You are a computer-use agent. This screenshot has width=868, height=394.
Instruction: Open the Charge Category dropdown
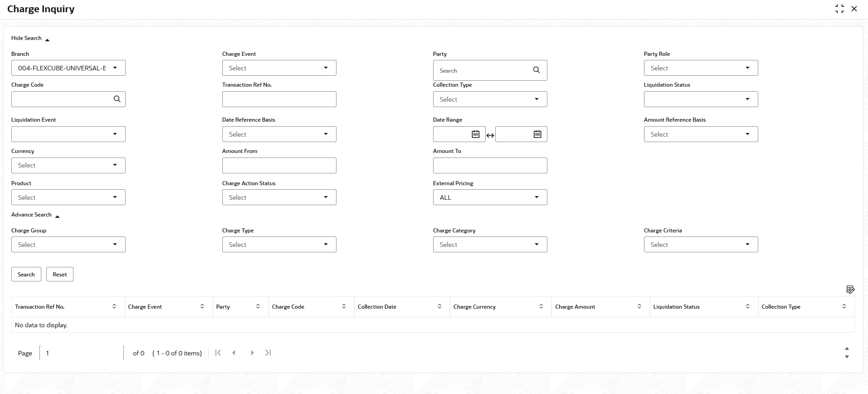(490, 245)
